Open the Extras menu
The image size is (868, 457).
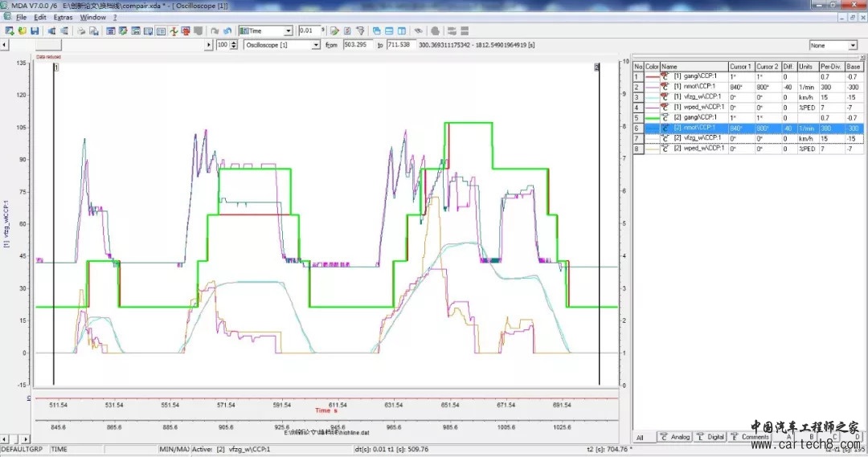pyautogui.click(x=63, y=17)
